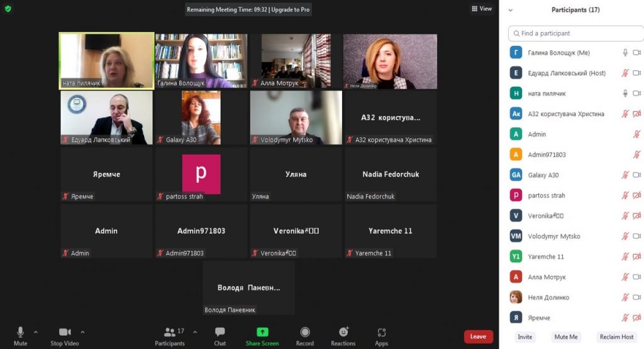Image resolution: width=644 pixels, height=349 pixels.
Task: Click the Share Screen icon
Action: click(262, 333)
